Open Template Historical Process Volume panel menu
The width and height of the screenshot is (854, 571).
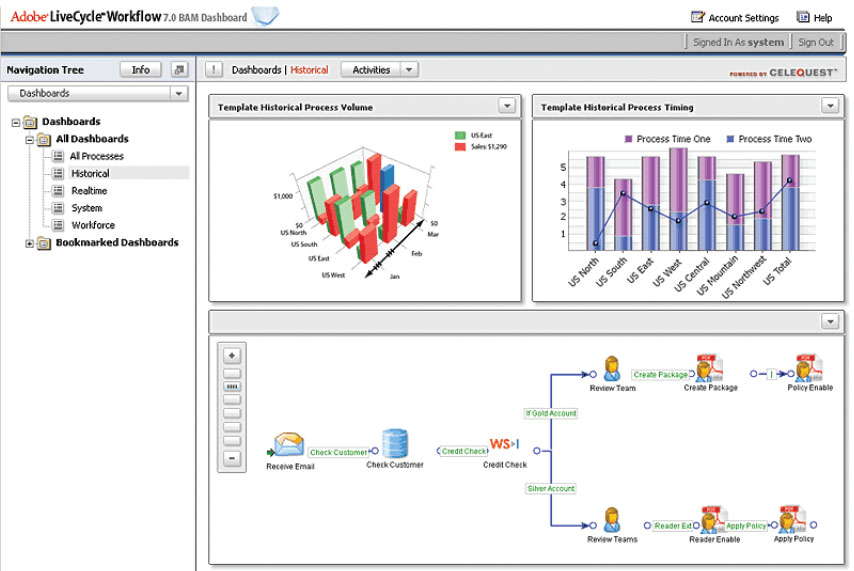506,106
